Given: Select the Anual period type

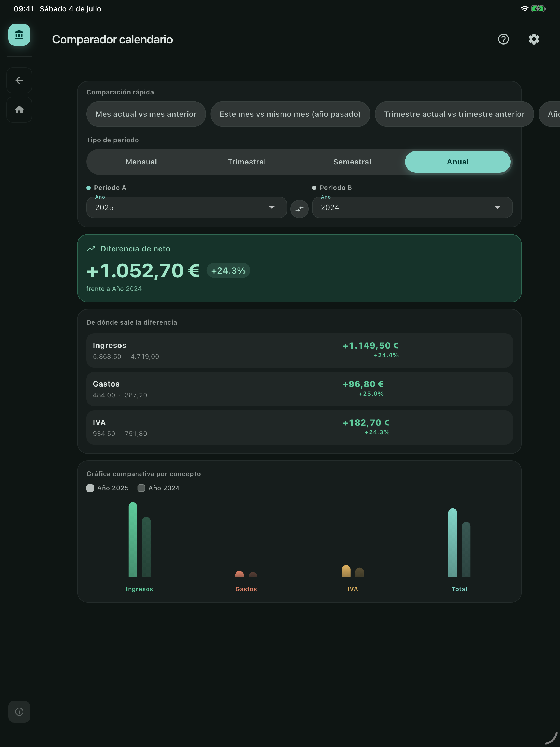Looking at the screenshot, I should pos(458,162).
